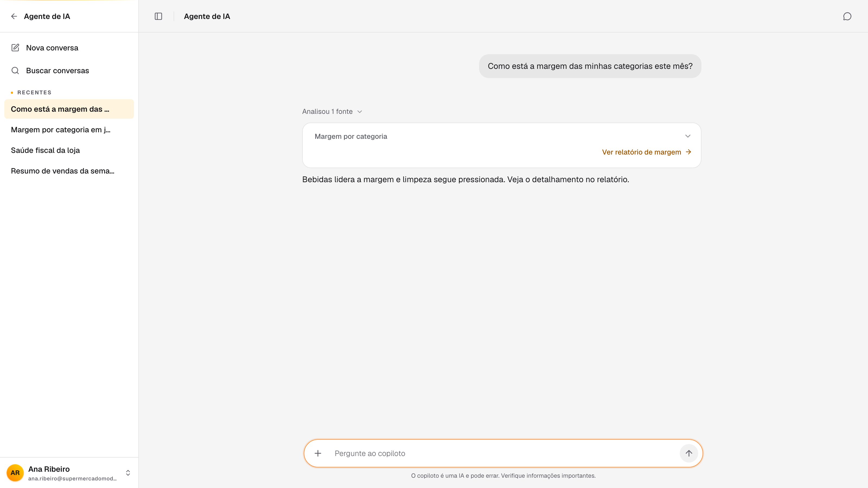Toggle the sidebar panel icon
Image resolution: width=868 pixels, height=488 pixels.
(158, 16)
